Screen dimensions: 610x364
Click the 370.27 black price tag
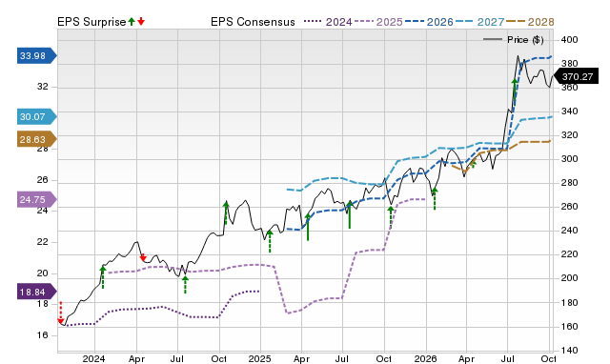point(576,76)
